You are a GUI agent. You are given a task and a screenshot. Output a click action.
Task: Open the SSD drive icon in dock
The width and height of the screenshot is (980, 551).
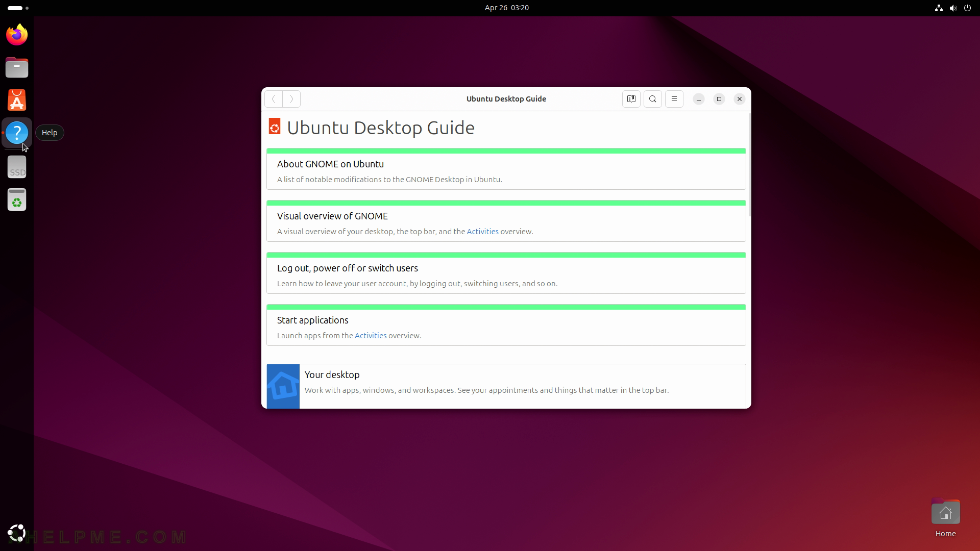[17, 167]
